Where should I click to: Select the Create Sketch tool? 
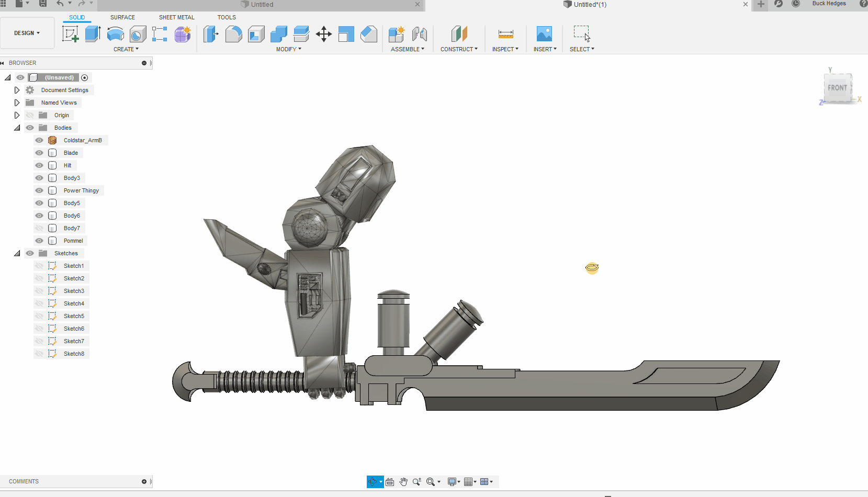point(70,34)
